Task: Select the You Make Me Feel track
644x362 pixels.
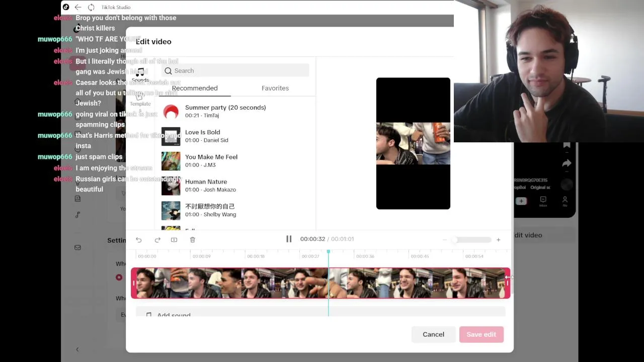Action: (235, 160)
